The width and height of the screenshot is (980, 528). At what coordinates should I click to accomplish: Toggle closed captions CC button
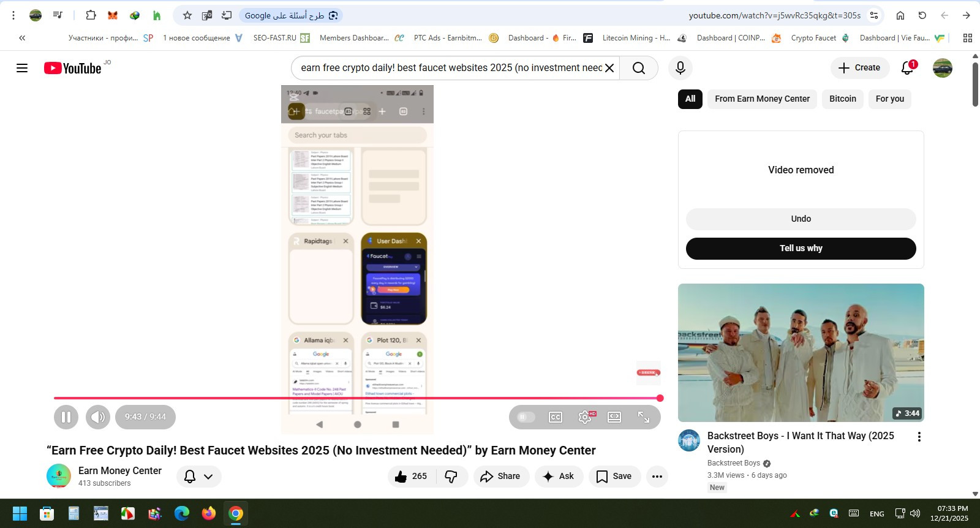(556, 417)
